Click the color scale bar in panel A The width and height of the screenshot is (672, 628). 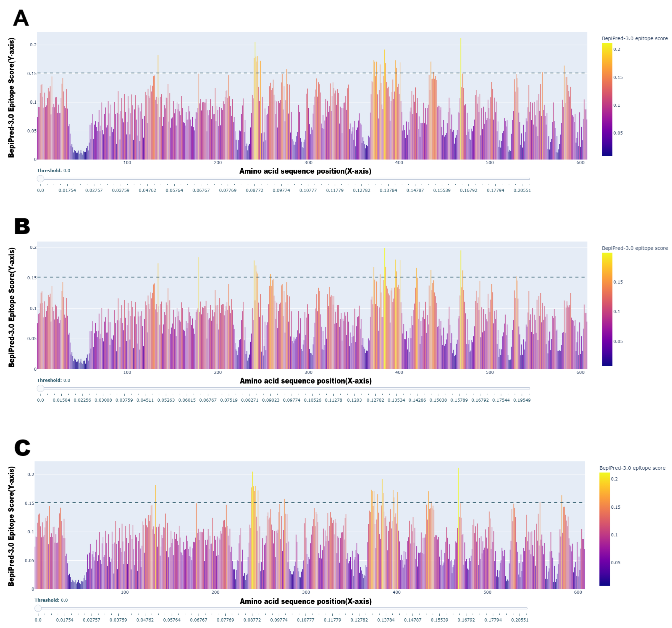click(607, 99)
